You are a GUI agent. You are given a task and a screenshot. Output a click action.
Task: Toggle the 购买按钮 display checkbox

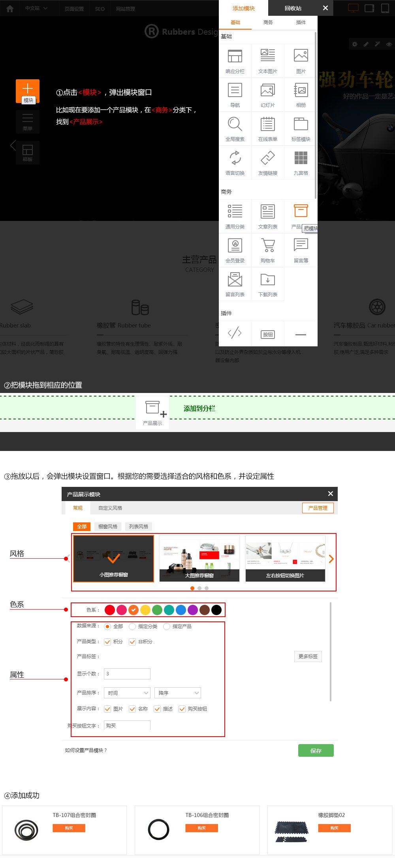[182, 709]
